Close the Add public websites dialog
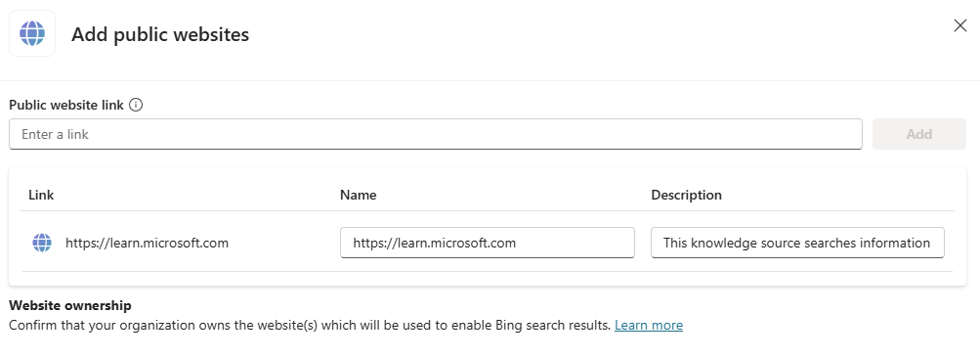The height and width of the screenshot is (358, 980). coord(960,25)
